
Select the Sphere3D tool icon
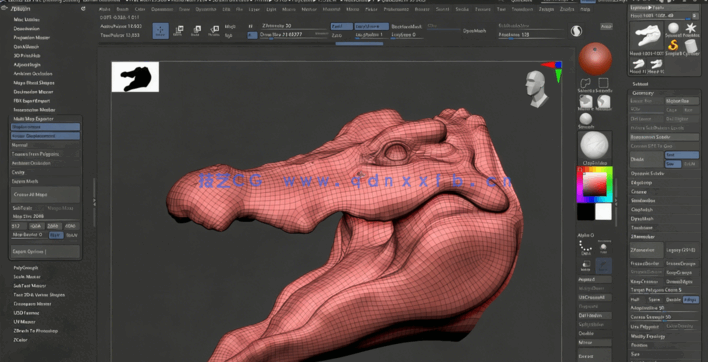(673, 29)
